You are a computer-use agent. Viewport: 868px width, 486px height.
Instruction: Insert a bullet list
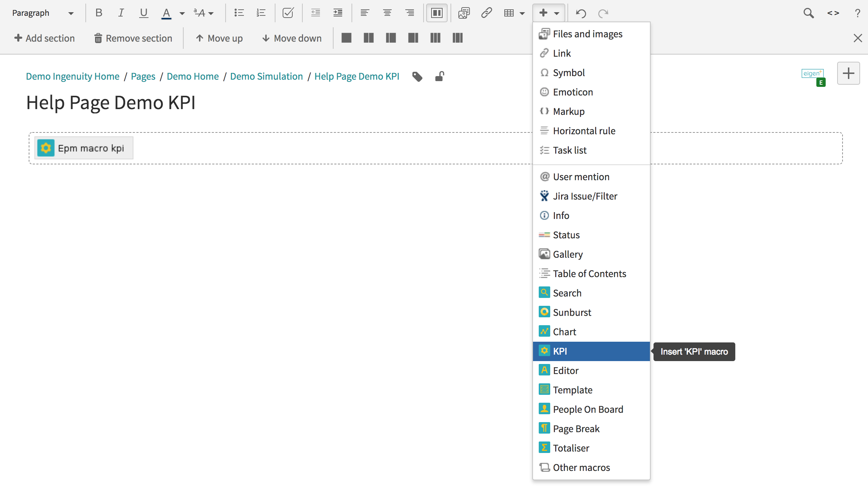tap(239, 13)
